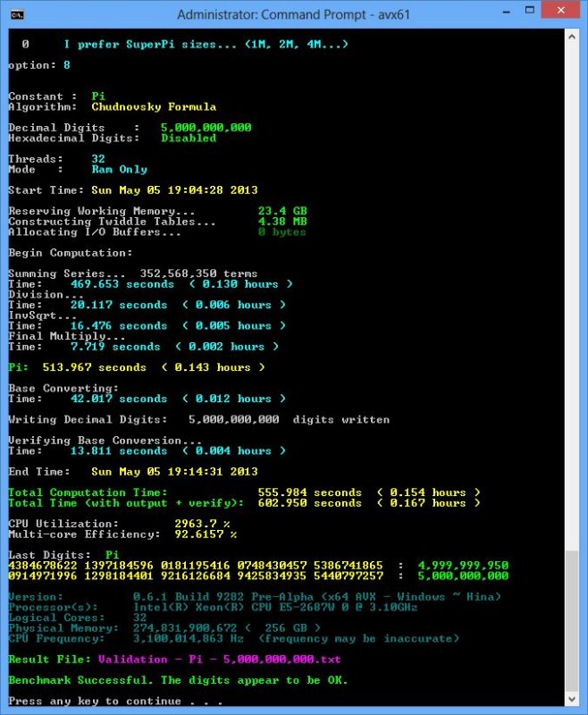This screenshot has width=588, height=715.
Task: Click the total time '602.950 seconds'
Action: (x=310, y=503)
